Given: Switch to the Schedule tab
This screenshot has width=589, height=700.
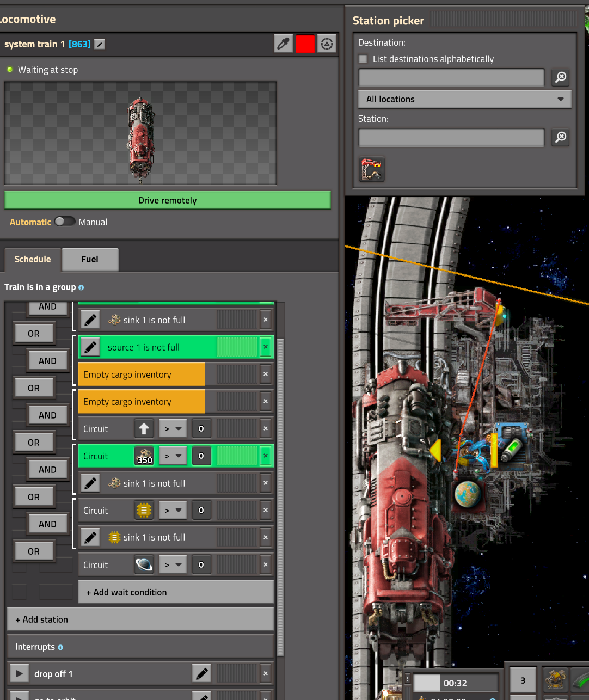Looking at the screenshot, I should [33, 259].
